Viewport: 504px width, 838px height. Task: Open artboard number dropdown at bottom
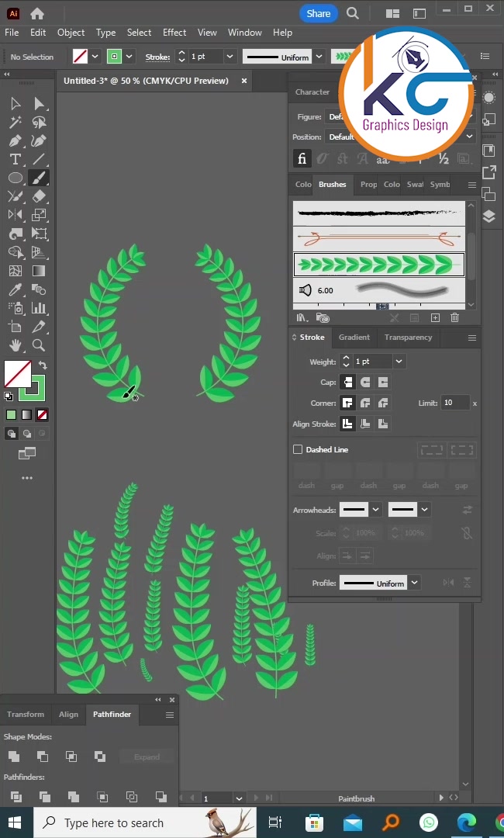[x=239, y=799]
